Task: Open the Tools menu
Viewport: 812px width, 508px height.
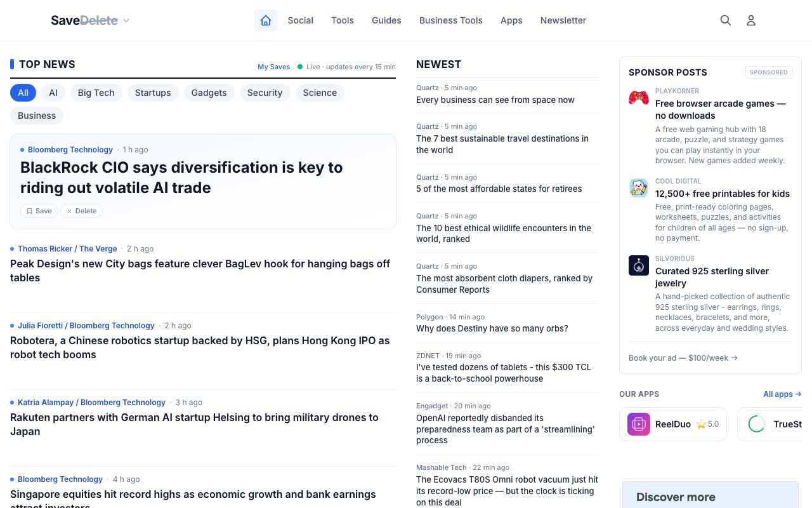Action: 343,20
